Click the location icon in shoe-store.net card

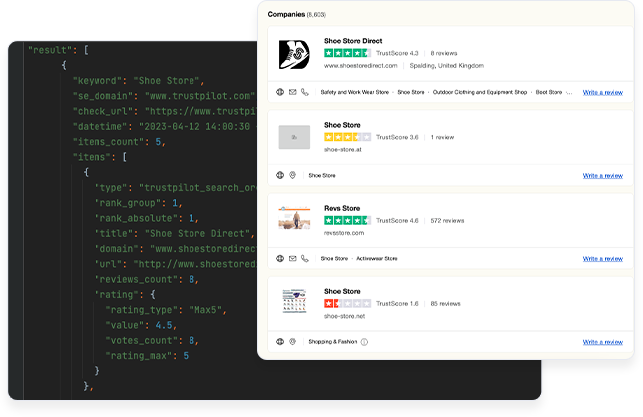click(292, 342)
